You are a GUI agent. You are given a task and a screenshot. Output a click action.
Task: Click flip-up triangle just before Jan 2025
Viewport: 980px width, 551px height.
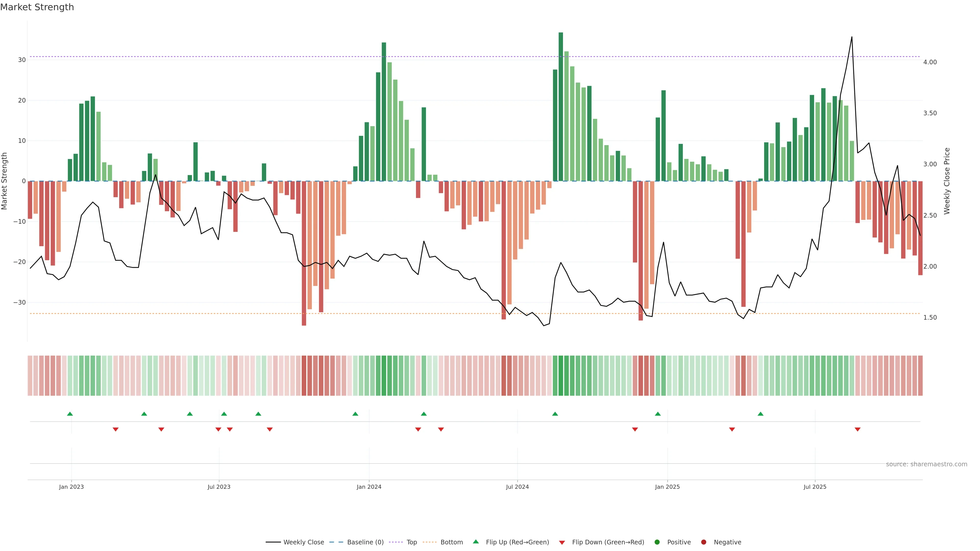[x=658, y=414]
